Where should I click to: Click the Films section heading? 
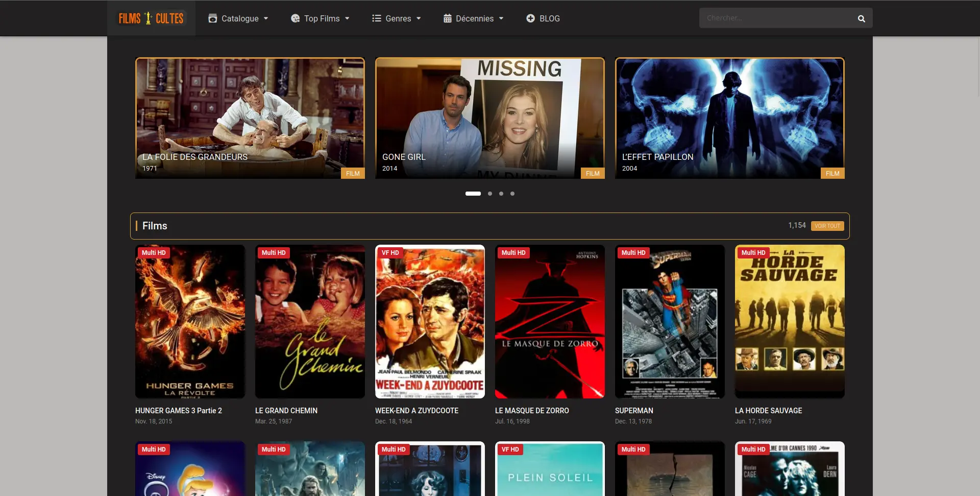click(x=155, y=226)
